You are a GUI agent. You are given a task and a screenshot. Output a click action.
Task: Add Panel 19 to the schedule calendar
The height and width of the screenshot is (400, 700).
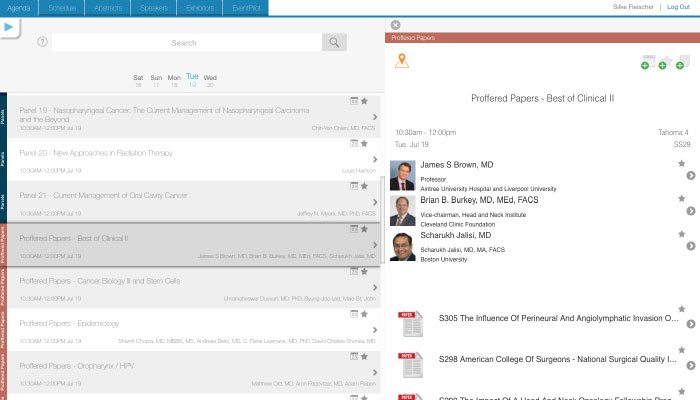point(354,101)
